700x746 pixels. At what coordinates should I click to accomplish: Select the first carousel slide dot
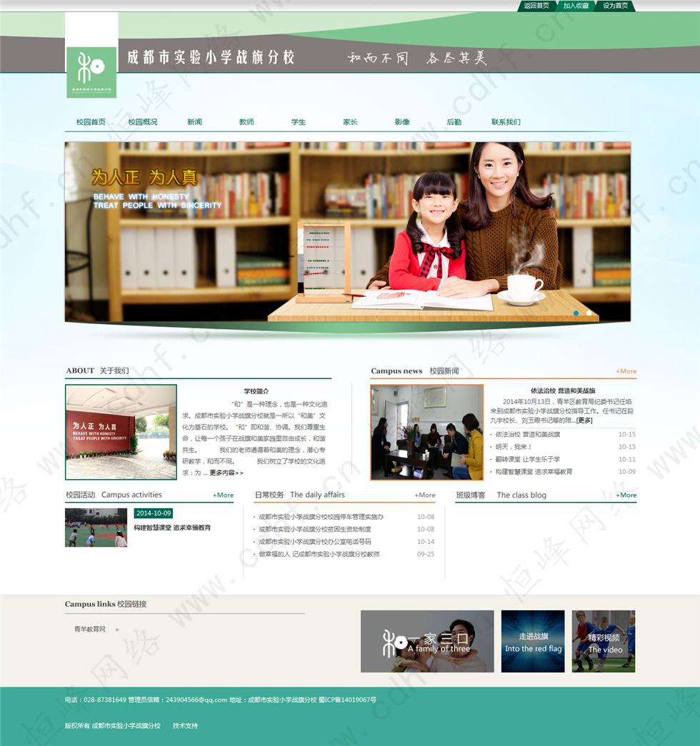coord(576,313)
